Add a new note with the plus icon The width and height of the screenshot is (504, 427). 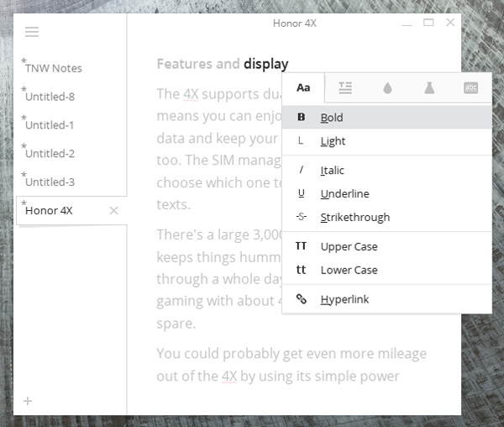(28, 401)
